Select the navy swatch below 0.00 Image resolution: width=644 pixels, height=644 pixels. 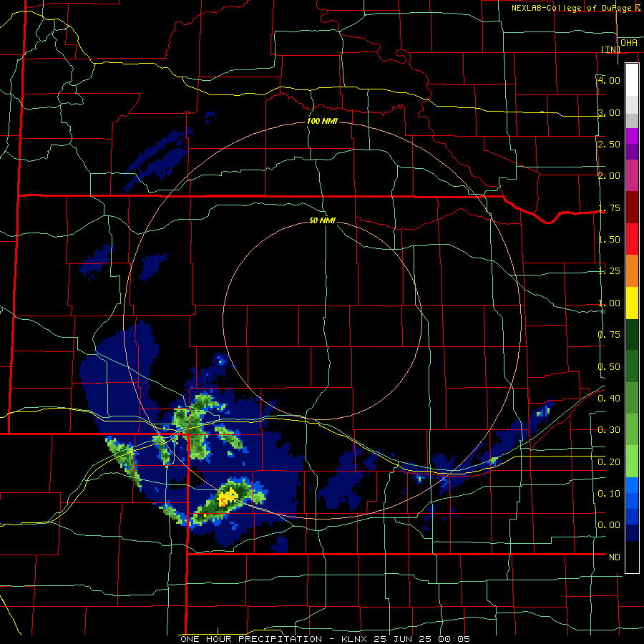(632, 533)
